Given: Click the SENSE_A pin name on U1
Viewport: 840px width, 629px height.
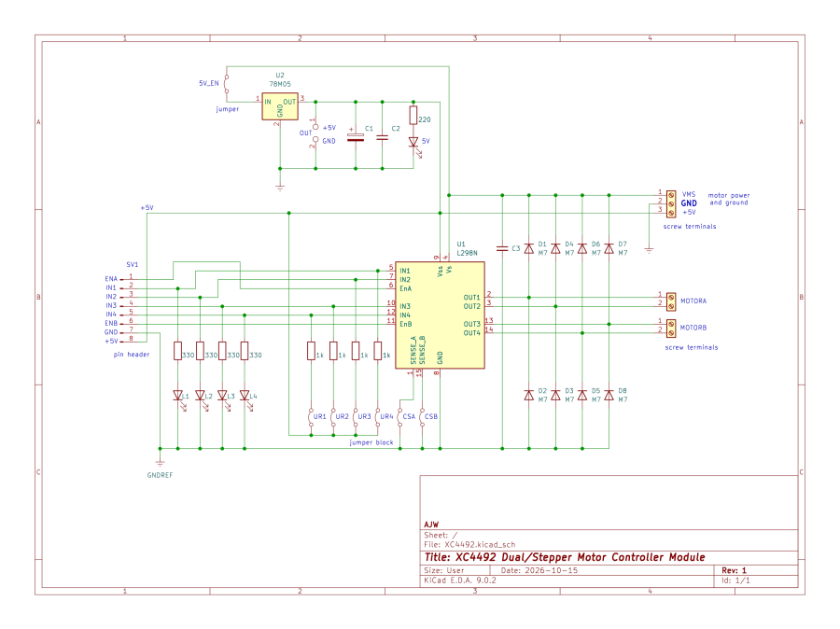Looking at the screenshot, I should (x=413, y=350).
